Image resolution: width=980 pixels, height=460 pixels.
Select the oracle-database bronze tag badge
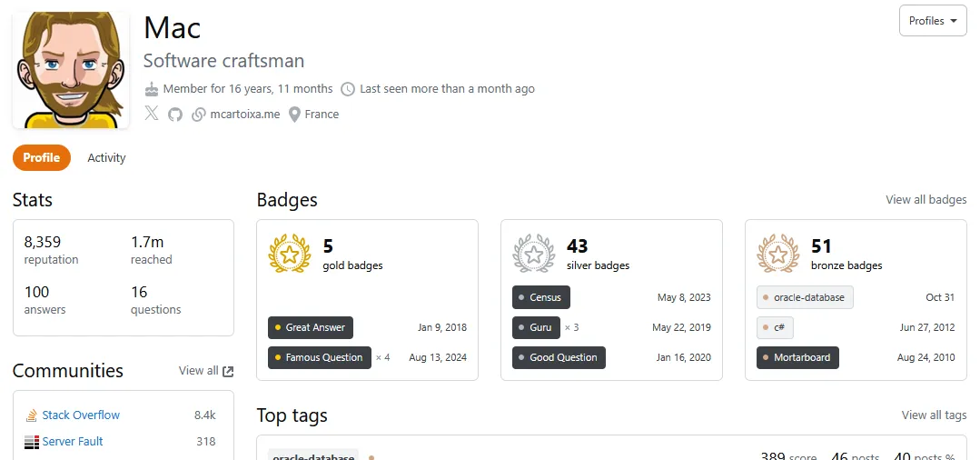[805, 297]
